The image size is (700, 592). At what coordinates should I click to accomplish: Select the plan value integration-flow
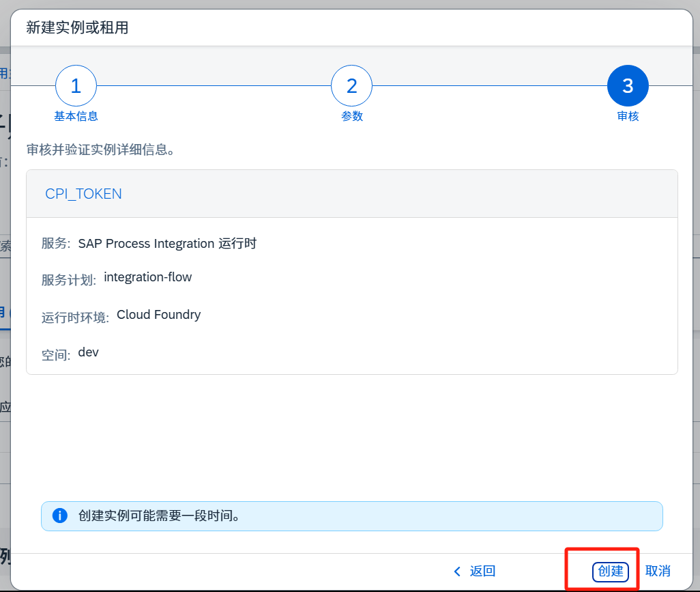pyautogui.click(x=148, y=277)
